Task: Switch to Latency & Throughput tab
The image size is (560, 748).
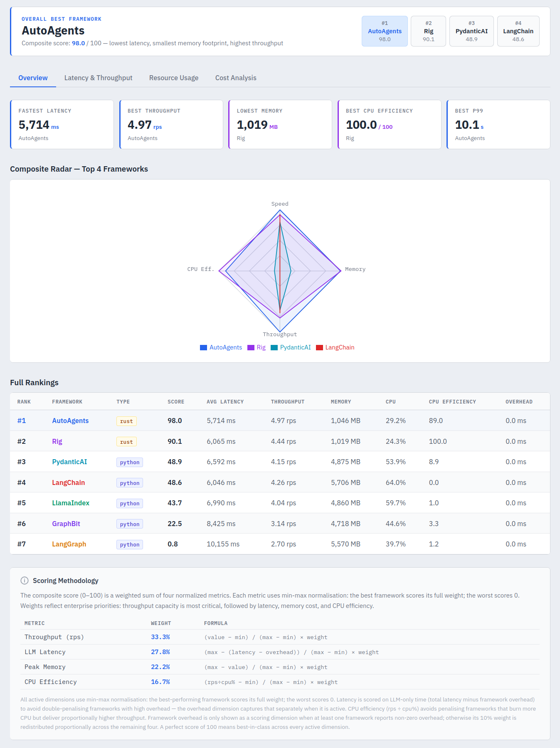Action: (x=98, y=78)
